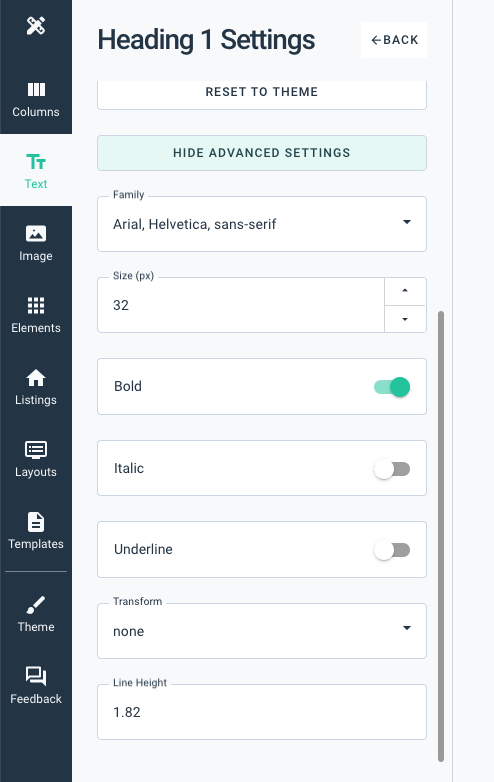This screenshot has width=494, height=782.
Task: Enable the Italic toggle
Action: (392, 469)
